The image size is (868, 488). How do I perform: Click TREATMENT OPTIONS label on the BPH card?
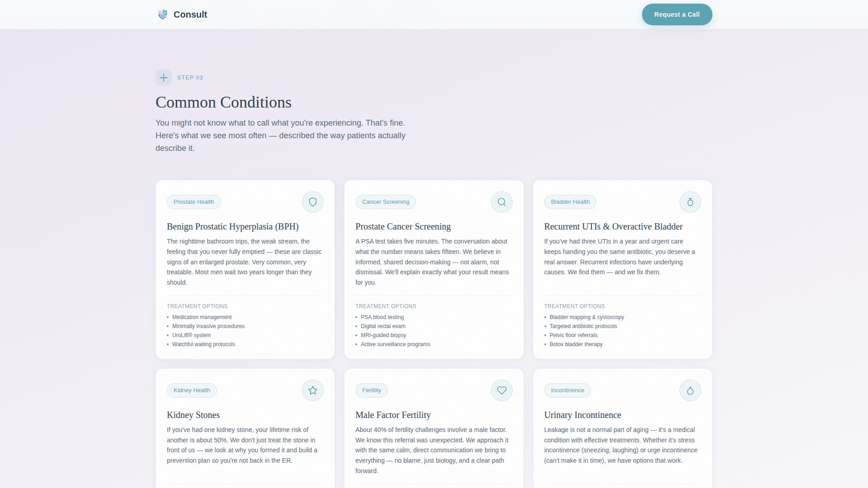click(x=197, y=306)
